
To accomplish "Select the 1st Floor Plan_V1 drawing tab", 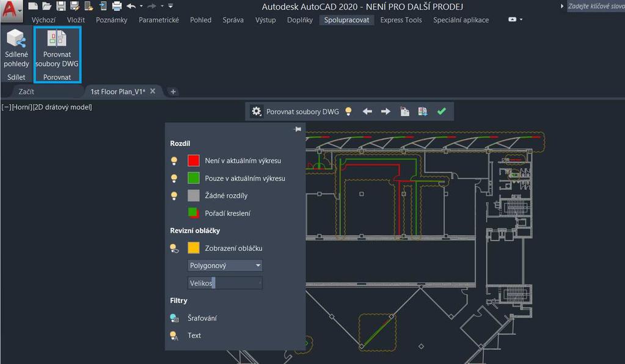I will point(118,92).
